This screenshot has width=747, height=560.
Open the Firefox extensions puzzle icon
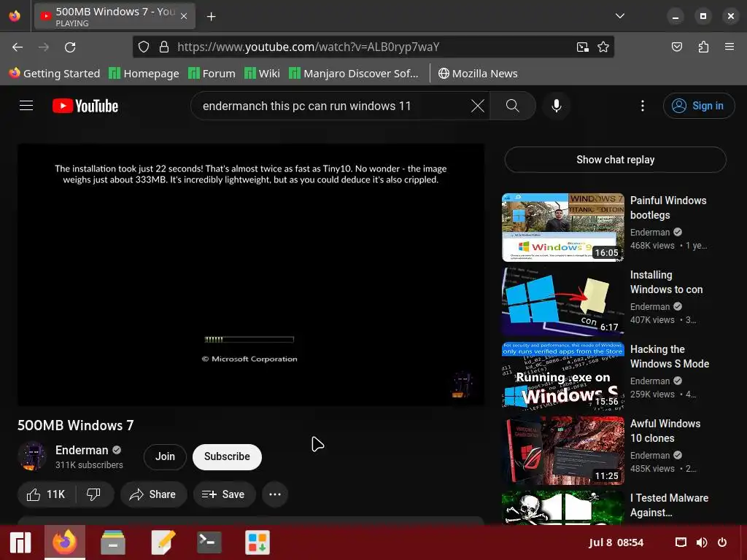click(x=703, y=47)
